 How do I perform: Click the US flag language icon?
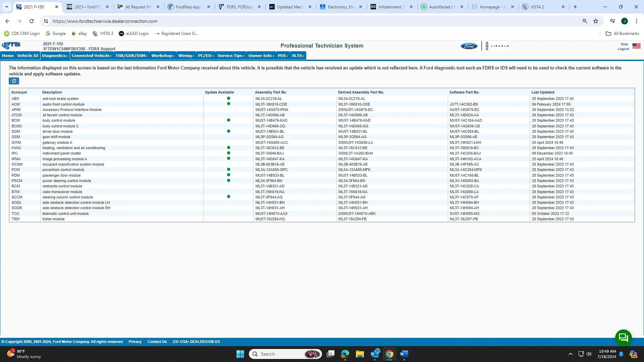636,46
